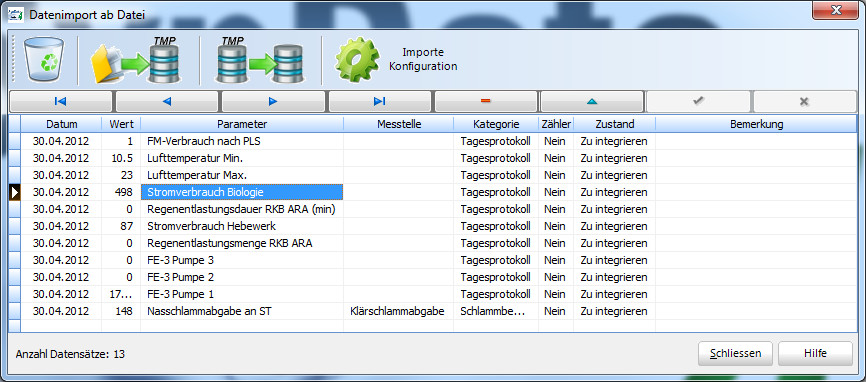Sort by the Datum column header

[61, 124]
